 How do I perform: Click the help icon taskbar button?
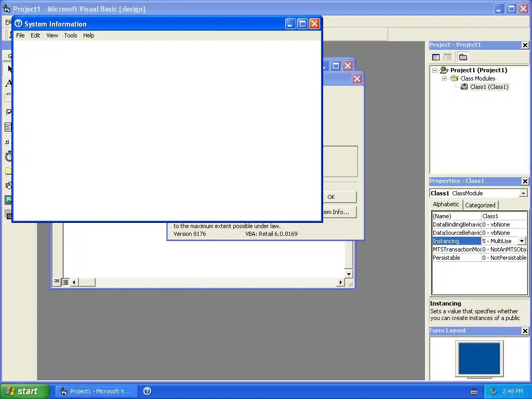coord(147,391)
